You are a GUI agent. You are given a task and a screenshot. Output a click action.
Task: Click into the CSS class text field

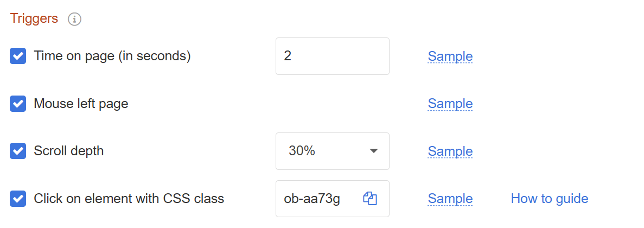pyautogui.click(x=317, y=199)
